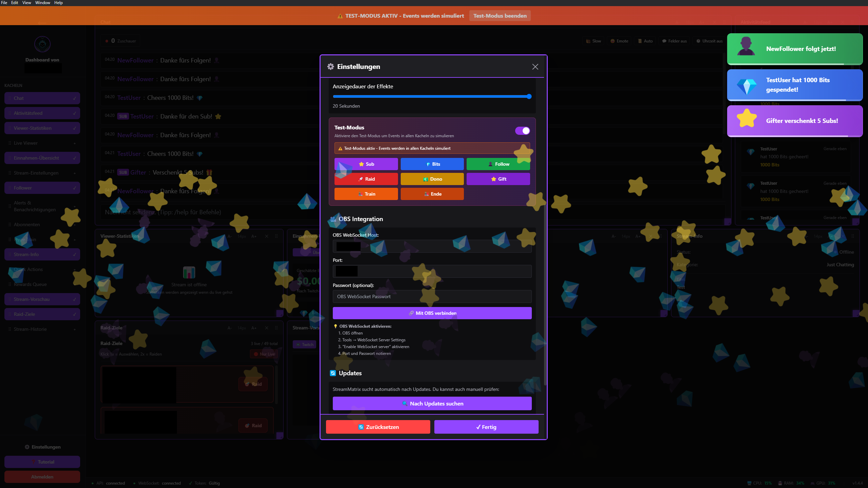
Task: Simulate a Raid test event
Action: pos(366,179)
